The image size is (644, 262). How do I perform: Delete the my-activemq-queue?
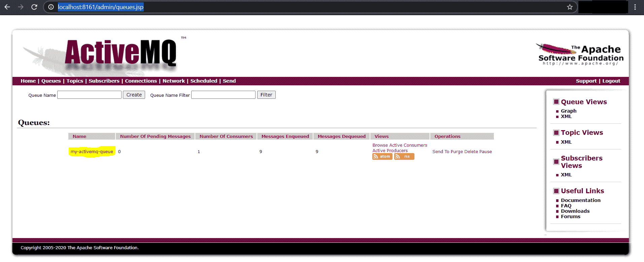click(471, 152)
